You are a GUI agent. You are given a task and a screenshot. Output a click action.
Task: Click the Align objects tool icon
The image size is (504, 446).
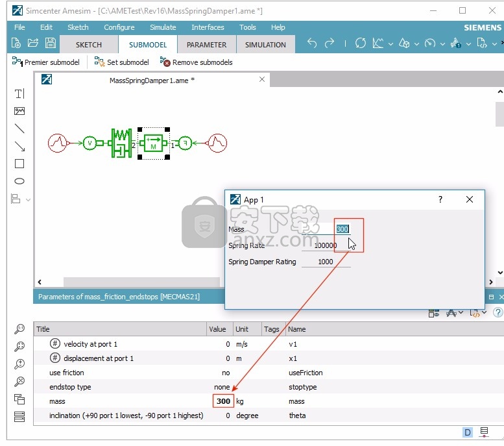click(x=16, y=199)
